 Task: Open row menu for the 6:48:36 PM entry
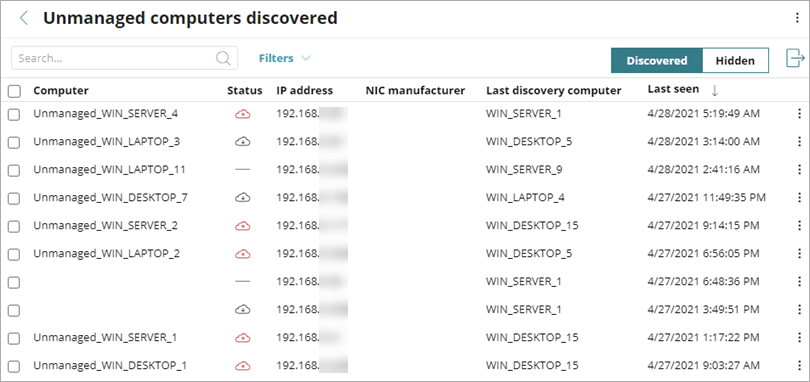pos(800,281)
